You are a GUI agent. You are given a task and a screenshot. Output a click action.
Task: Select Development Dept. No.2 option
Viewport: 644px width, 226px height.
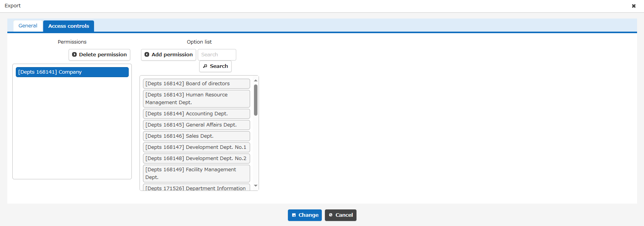[x=197, y=159]
